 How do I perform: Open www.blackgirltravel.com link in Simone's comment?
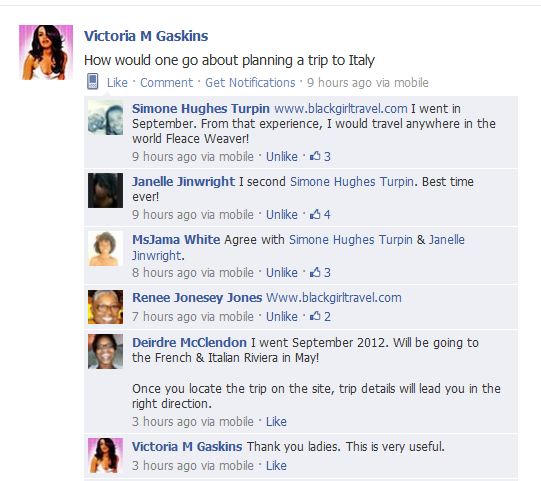[x=341, y=109]
